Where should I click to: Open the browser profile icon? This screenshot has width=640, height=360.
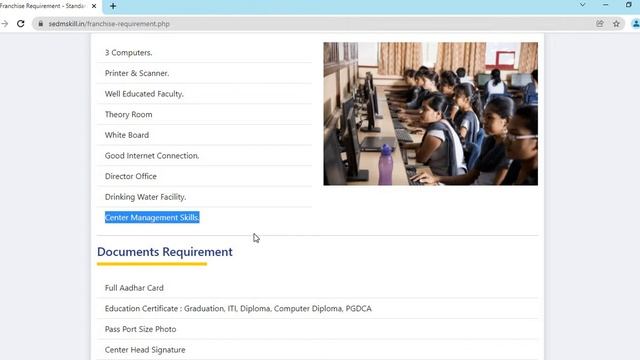636,24
